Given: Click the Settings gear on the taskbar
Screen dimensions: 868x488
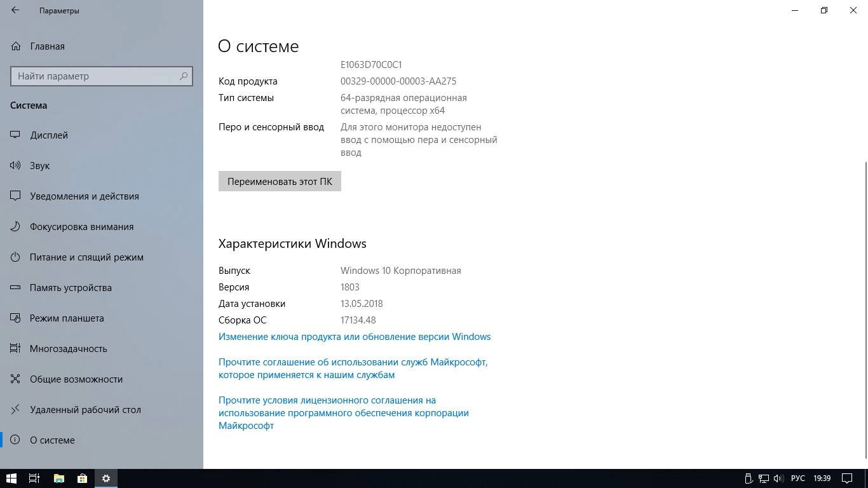Looking at the screenshot, I should (x=106, y=478).
